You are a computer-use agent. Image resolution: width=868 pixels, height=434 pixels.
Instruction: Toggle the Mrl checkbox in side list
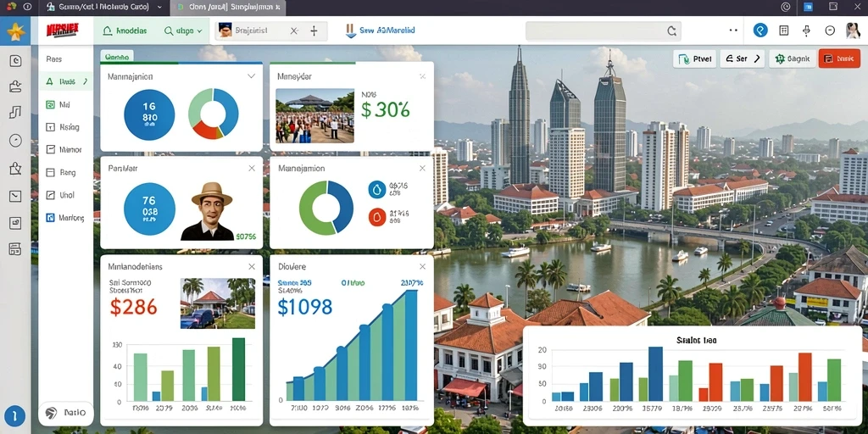point(50,104)
